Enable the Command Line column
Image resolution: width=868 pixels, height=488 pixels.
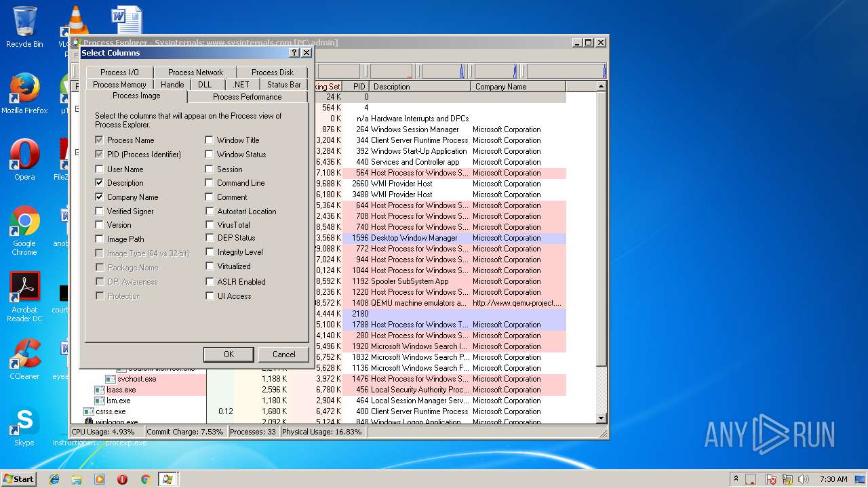coord(210,183)
